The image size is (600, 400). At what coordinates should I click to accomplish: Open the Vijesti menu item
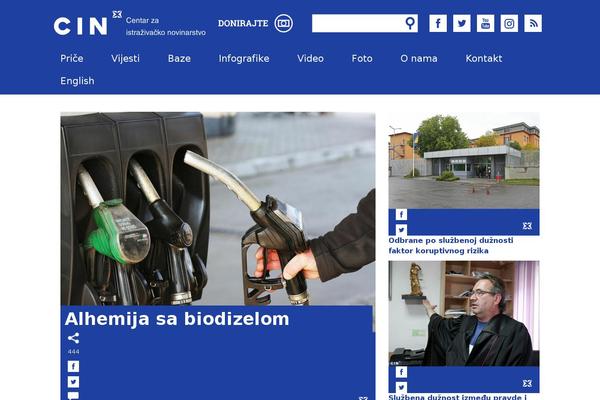point(125,58)
